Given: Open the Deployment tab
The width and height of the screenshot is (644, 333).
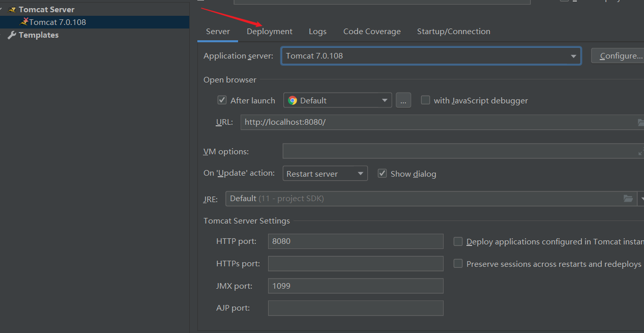Looking at the screenshot, I should (x=270, y=32).
